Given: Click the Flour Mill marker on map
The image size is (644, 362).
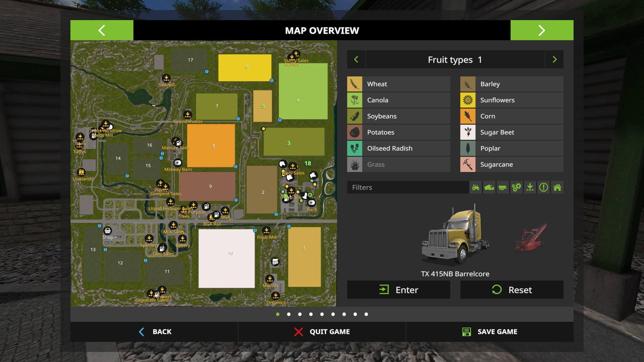Looking at the screenshot, I should [x=266, y=231].
